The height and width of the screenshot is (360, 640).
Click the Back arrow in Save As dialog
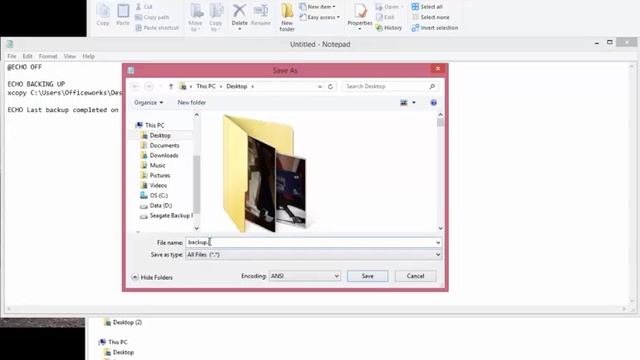[x=135, y=86]
